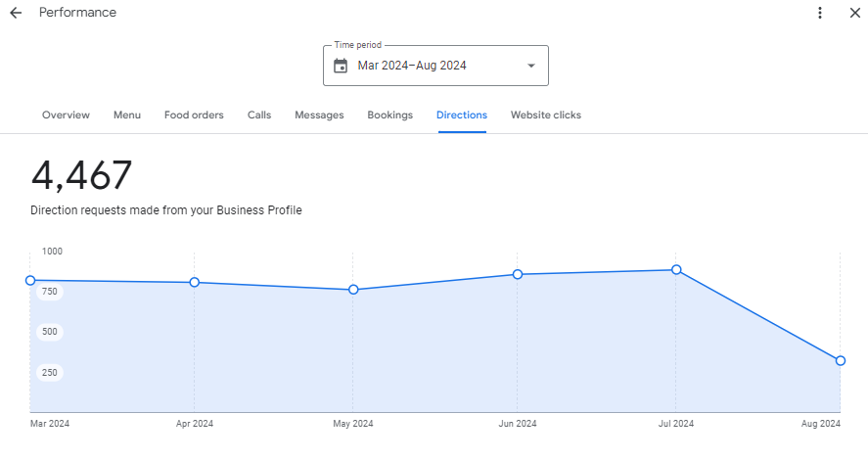Viewport: 868px width, 460px height.
Task: Click the back arrow icon
Action: [16, 13]
